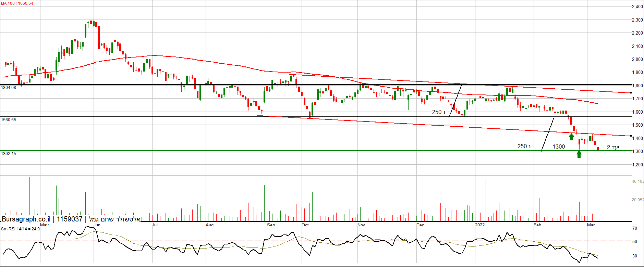Screen dimensions: 644x267
Task: Select the green 1302.15 target level label
Action: click(9, 154)
